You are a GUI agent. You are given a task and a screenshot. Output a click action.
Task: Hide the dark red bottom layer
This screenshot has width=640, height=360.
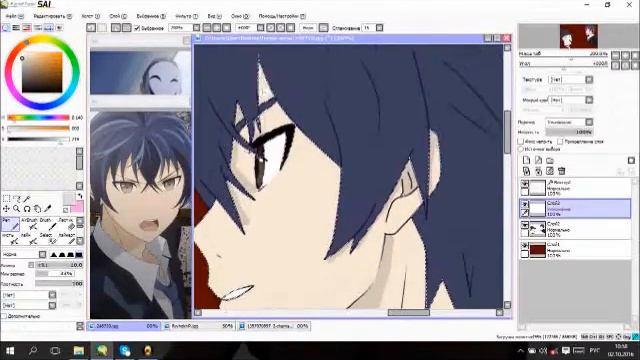[524, 246]
